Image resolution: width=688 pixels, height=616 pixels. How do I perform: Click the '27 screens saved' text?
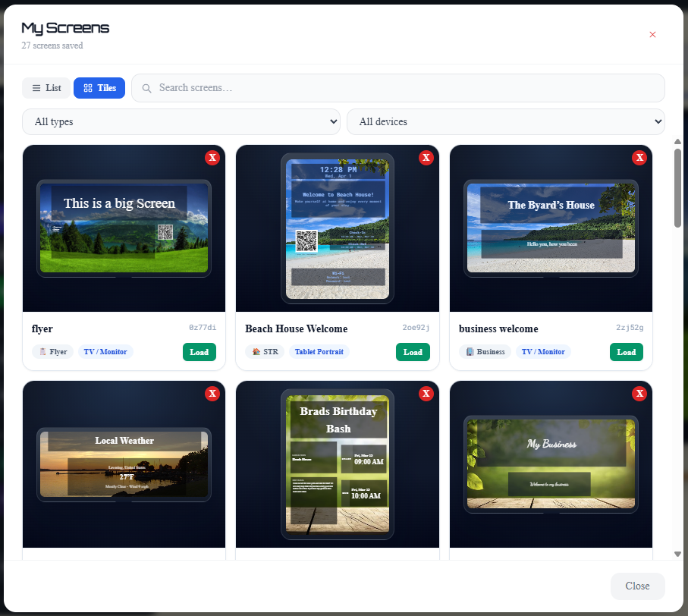click(52, 46)
